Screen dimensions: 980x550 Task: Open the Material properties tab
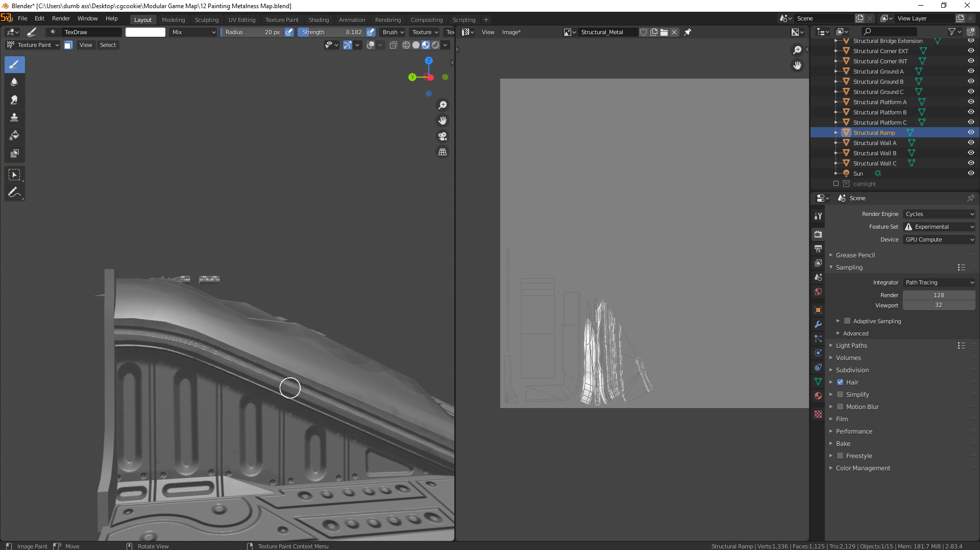click(x=818, y=395)
